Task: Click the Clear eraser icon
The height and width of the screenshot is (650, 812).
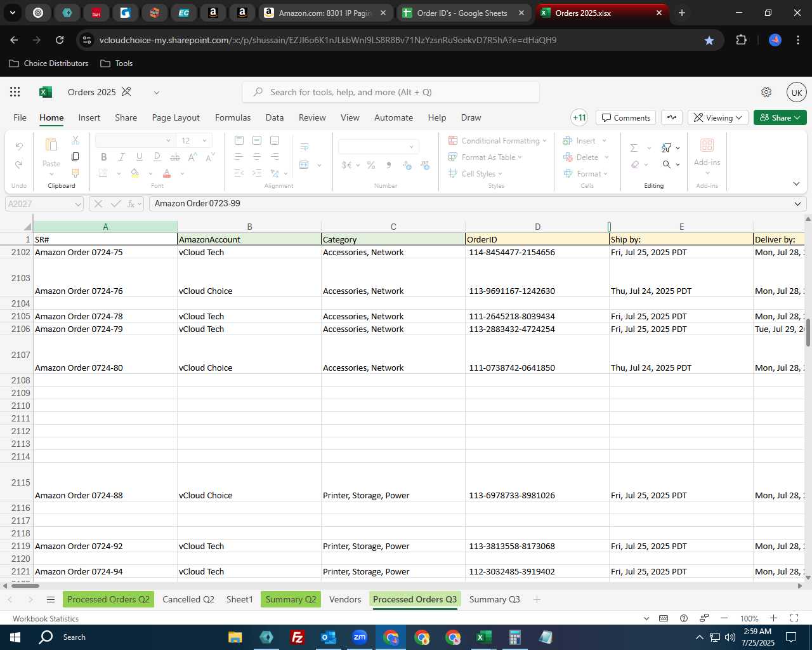Action: (635, 164)
